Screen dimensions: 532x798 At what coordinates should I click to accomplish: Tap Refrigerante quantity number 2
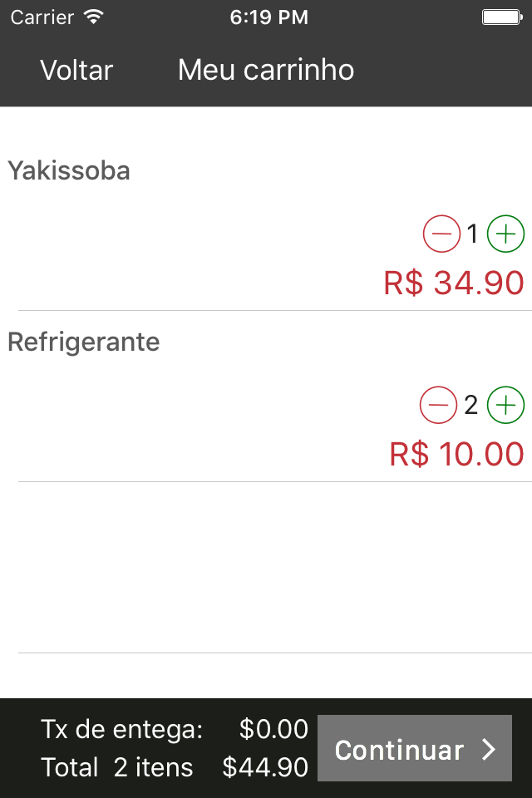[471, 406]
